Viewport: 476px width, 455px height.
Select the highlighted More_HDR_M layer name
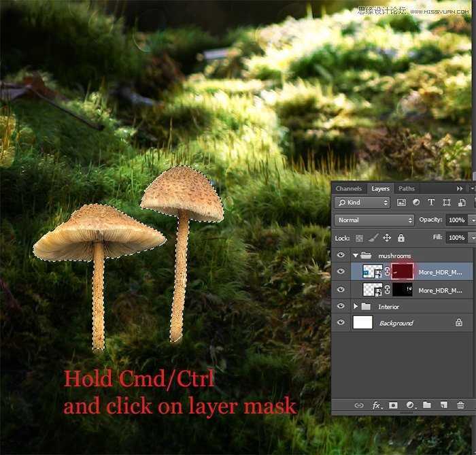[440, 272]
